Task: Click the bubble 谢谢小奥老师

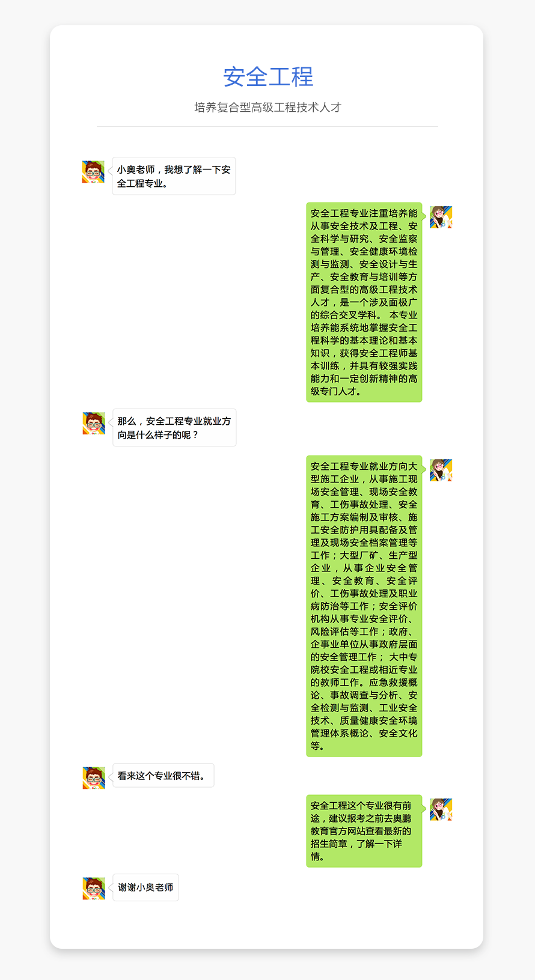Action: (x=145, y=887)
